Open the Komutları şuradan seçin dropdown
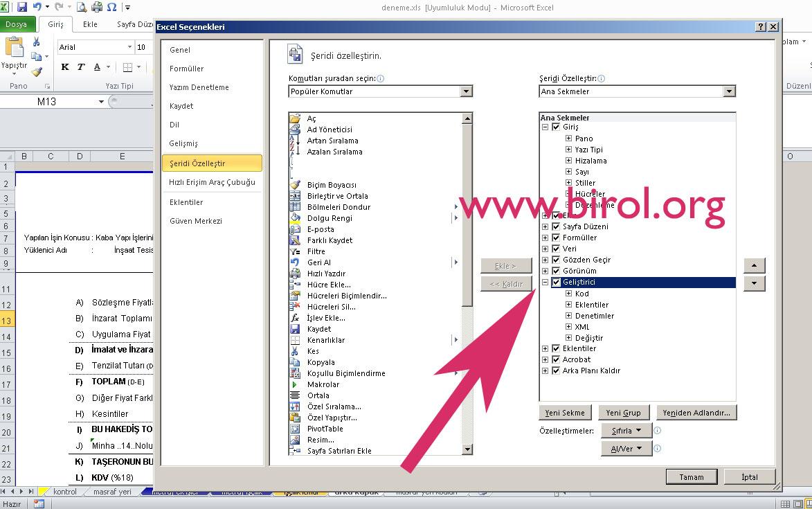Image resolution: width=812 pixels, height=509 pixels. coord(466,91)
